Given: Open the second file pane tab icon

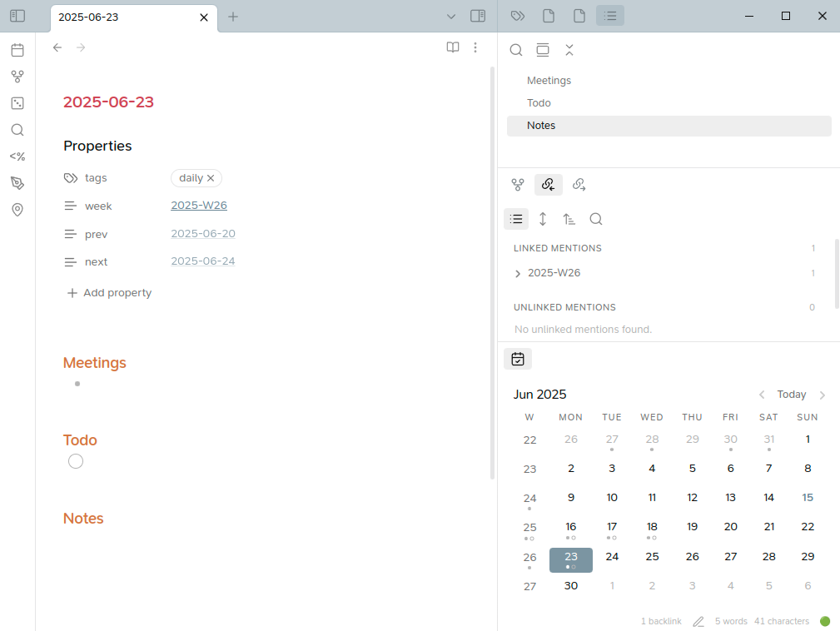Looking at the screenshot, I should (579, 16).
